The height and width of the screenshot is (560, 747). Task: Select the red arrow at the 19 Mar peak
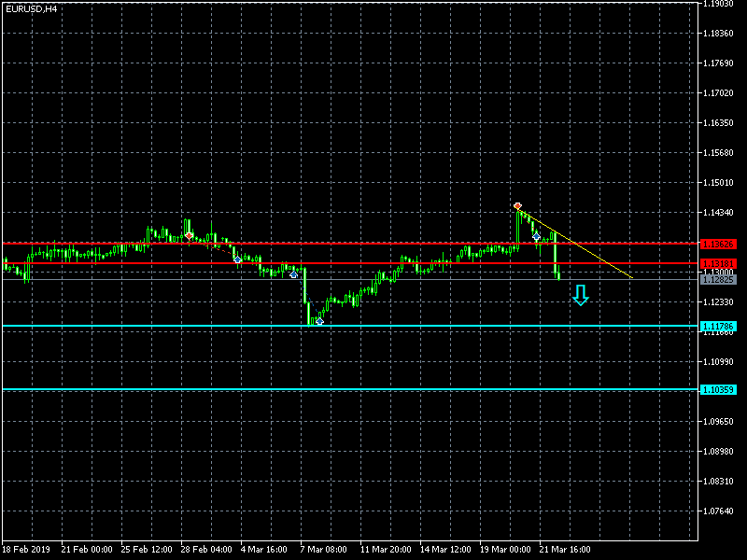coord(518,206)
